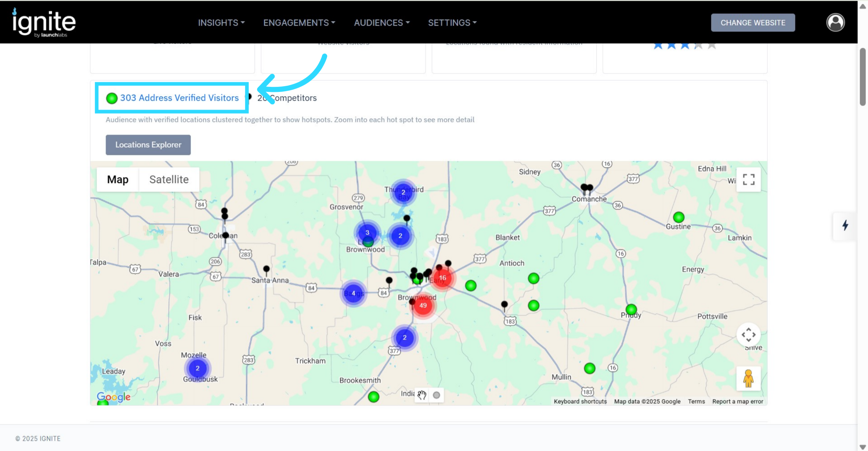This screenshot has height=451, width=868.
Task: Open the Engagements dropdown menu
Action: click(299, 23)
